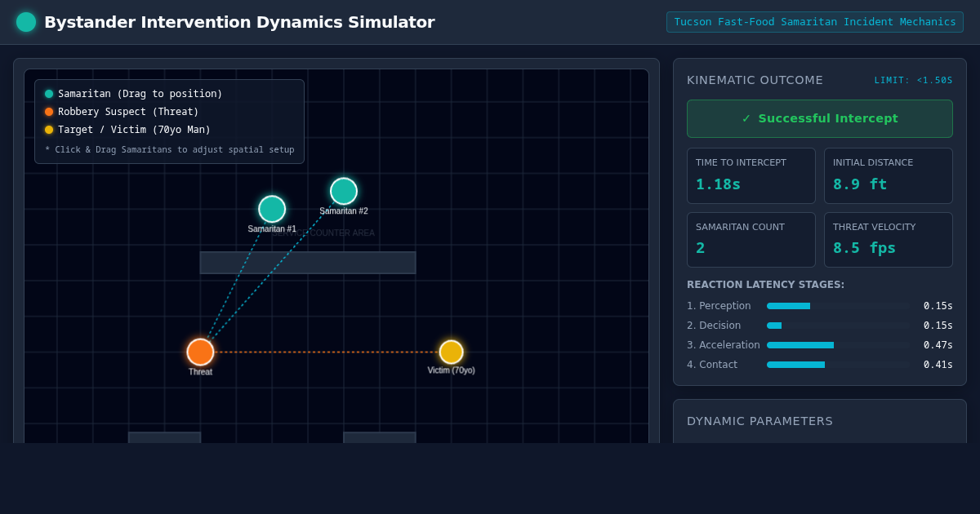Click the Samaritan legend teal dot

pyautogui.click(x=49, y=94)
